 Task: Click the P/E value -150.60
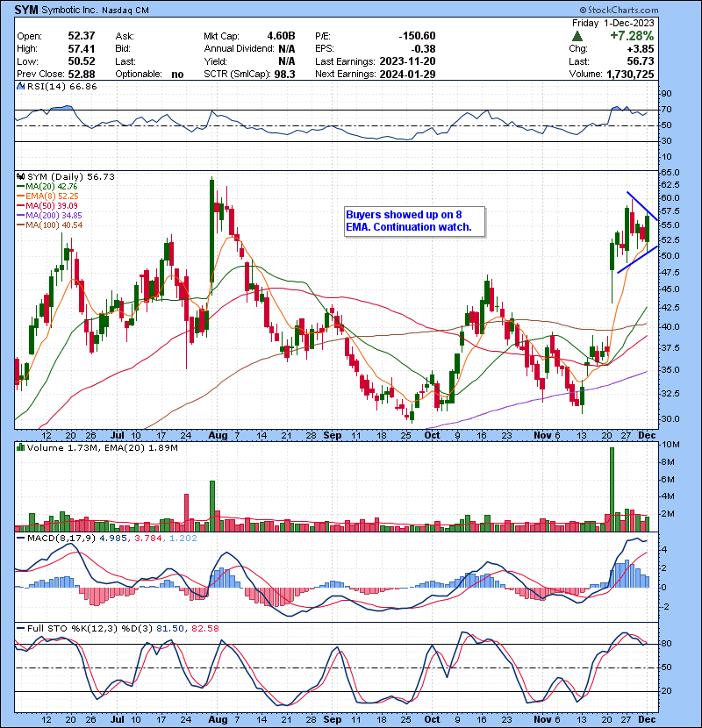tap(417, 36)
